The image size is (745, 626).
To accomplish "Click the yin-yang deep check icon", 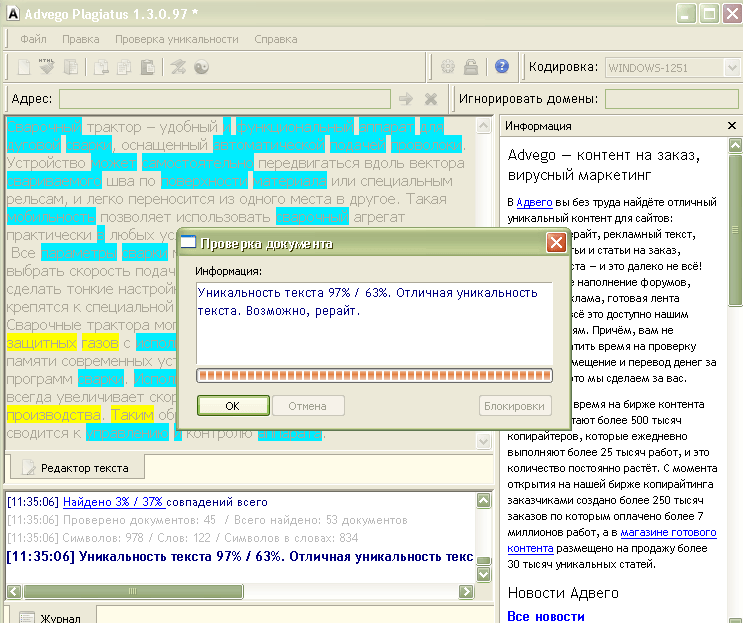I will 201,67.
